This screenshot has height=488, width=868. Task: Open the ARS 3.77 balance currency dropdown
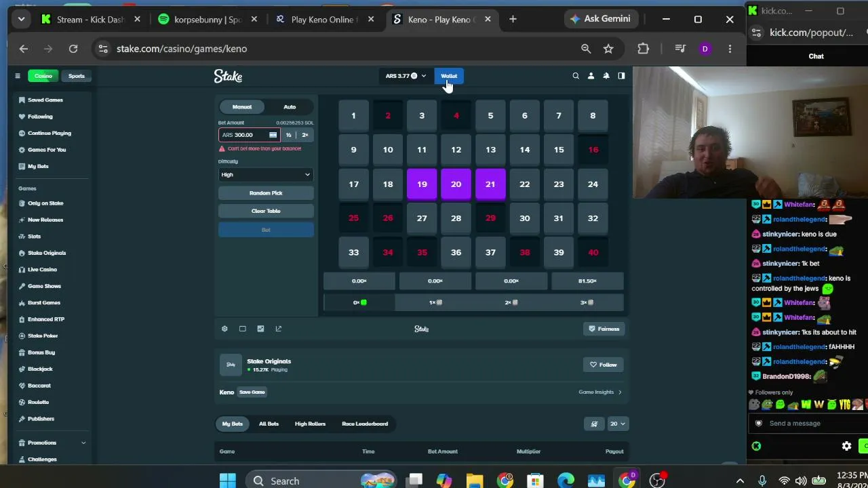coord(406,76)
